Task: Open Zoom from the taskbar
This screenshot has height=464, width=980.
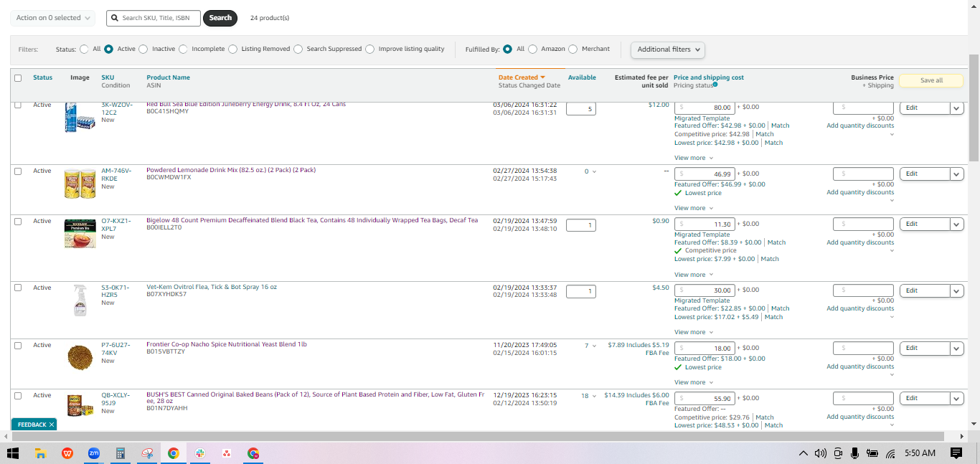Action: pyautogui.click(x=94, y=453)
